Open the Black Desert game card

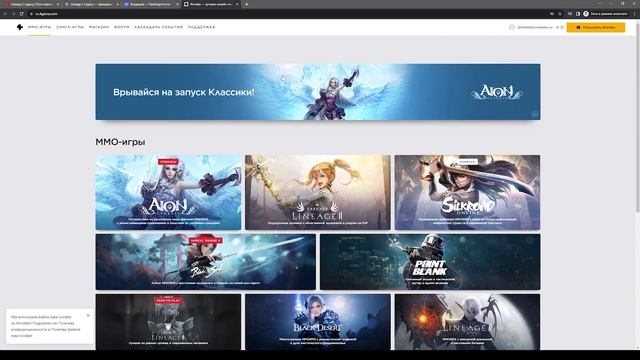coord(318,322)
